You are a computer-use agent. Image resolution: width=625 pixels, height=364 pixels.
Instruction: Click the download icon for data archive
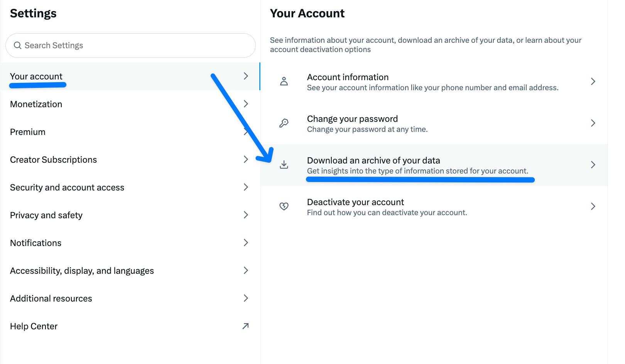tap(284, 164)
